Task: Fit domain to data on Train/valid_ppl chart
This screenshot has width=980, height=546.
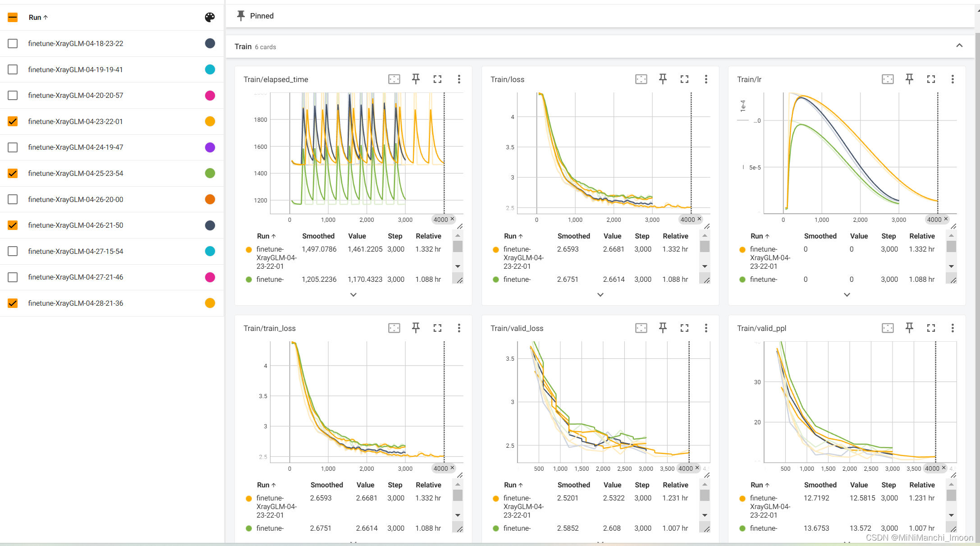Action: coord(888,328)
